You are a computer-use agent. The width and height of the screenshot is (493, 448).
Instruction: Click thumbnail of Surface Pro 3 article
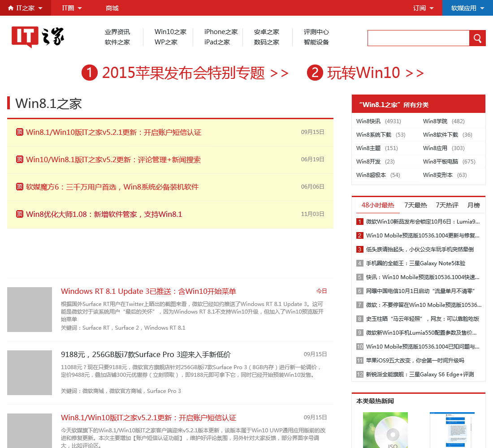30,373
